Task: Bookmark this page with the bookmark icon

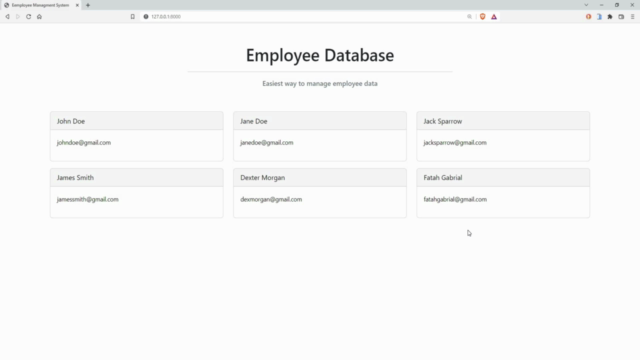Action: [133, 17]
